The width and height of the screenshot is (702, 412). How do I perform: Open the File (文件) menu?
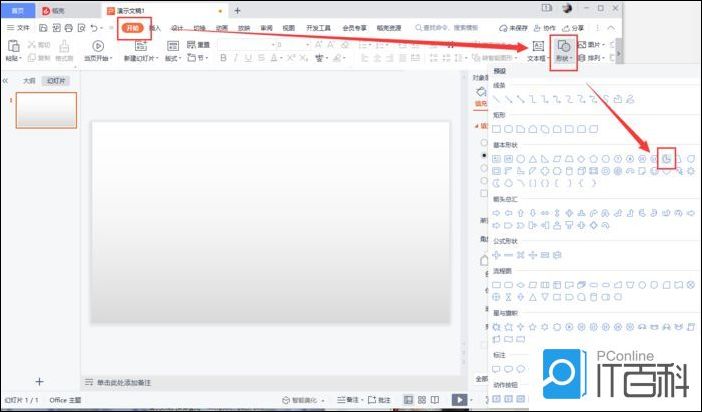click(x=18, y=28)
